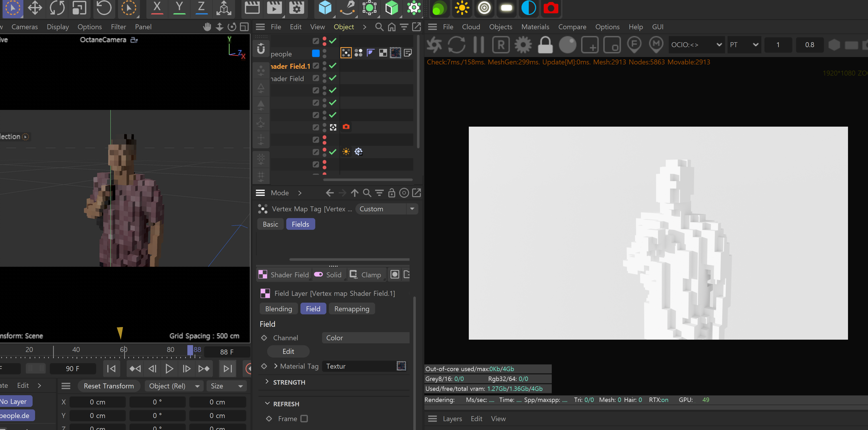The height and width of the screenshot is (430, 868).
Task: Switch to Remapping tab
Action: (352, 309)
